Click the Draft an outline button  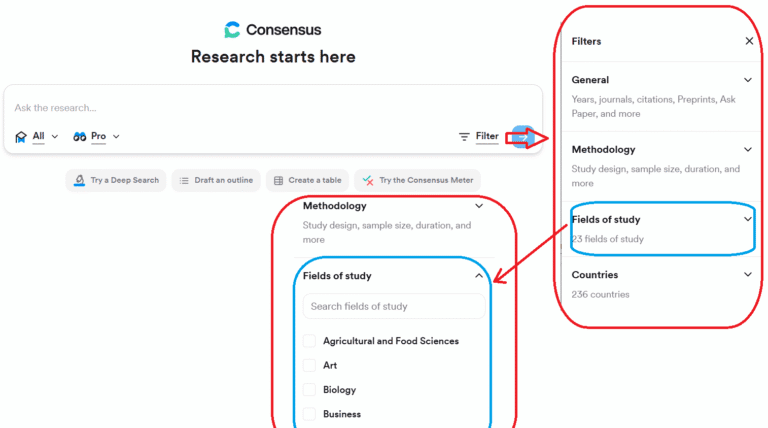tap(216, 181)
